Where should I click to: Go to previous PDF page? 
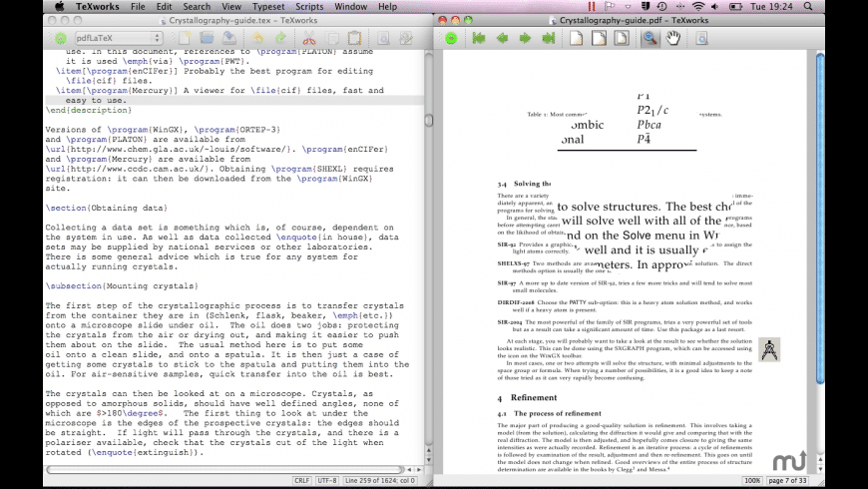click(502, 38)
